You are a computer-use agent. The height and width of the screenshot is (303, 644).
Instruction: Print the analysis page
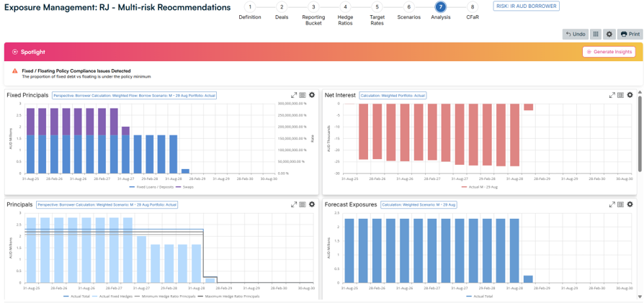click(630, 34)
